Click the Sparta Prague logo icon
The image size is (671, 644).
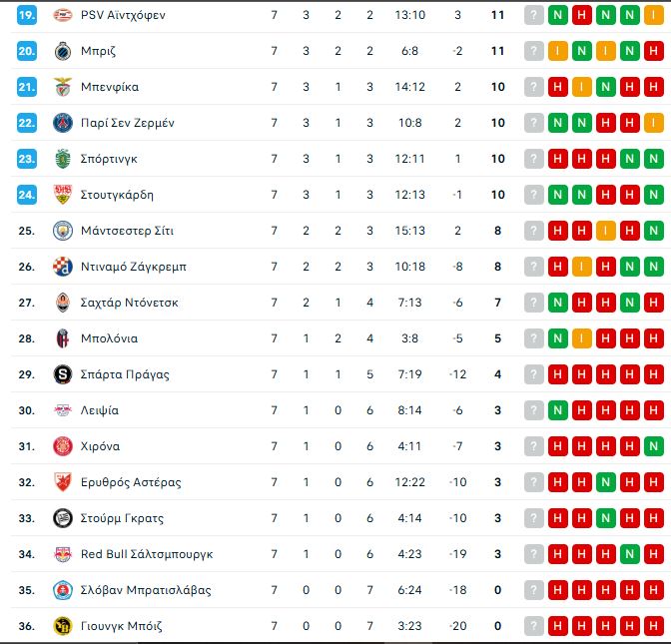63,374
